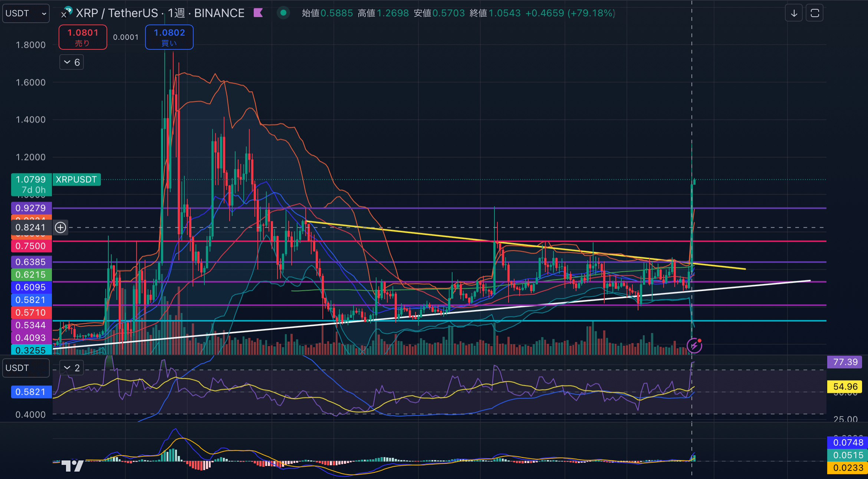Screen dimensions: 868x479
Task: Click the 1.0799 current price tag
Action: click(x=31, y=185)
